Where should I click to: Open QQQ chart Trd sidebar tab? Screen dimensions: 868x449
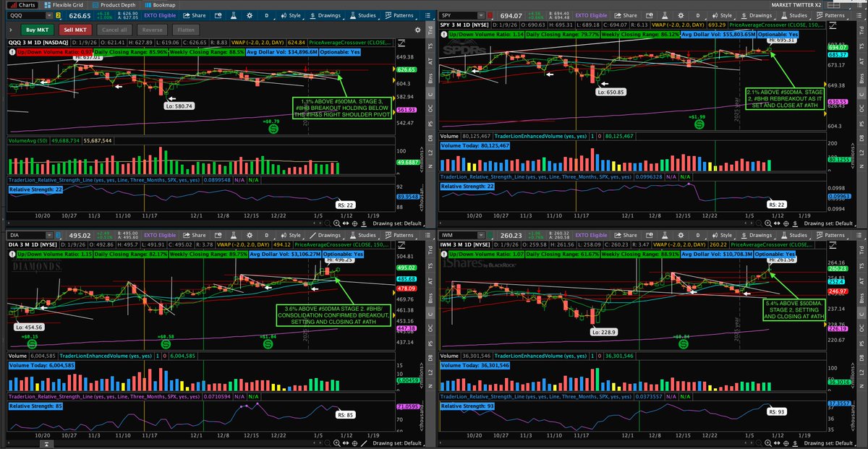click(430, 30)
